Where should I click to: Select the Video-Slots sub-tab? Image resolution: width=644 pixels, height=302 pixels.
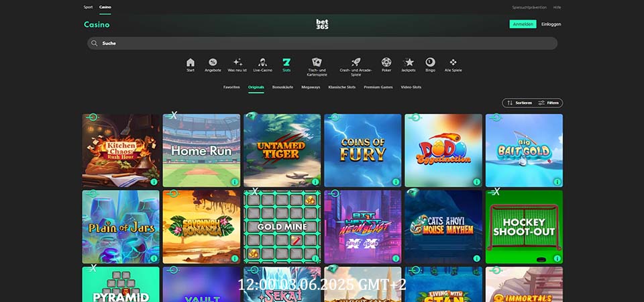[x=411, y=87]
